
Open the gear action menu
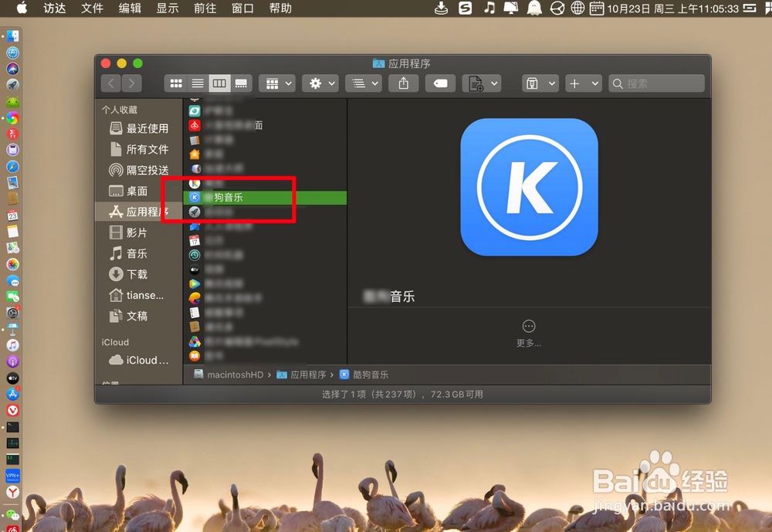pyautogui.click(x=320, y=83)
